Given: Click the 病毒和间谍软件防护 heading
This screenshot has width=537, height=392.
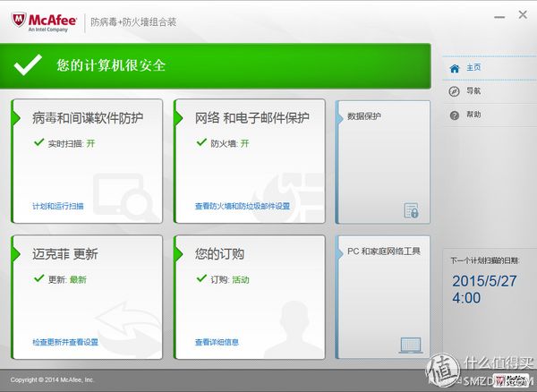Looking at the screenshot, I should pyautogui.click(x=88, y=118).
